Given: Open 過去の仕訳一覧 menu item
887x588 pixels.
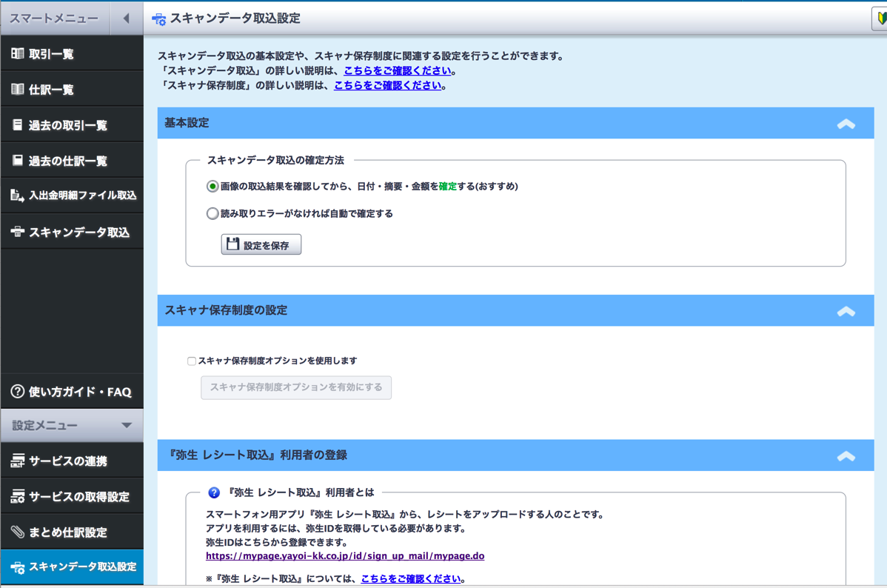Looking at the screenshot, I should tap(72, 160).
